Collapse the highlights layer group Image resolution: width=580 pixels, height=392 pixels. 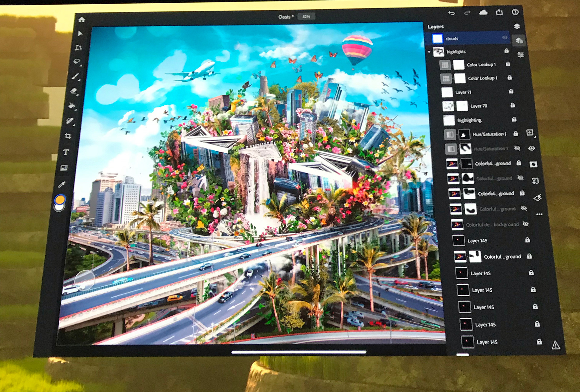pyautogui.click(x=429, y=52)
